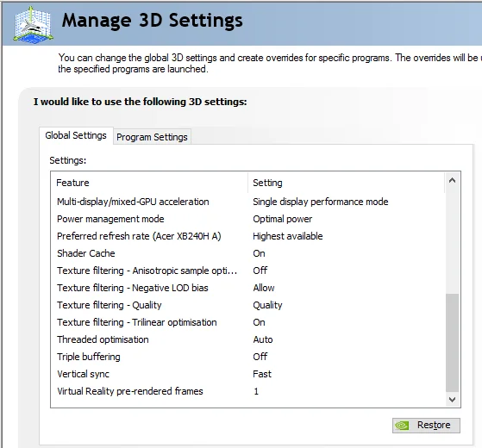Click the NVIDIA logo on the Restore button
This screenshot has height=448, width=482.
pyautogui.click(x=402, y=426)
